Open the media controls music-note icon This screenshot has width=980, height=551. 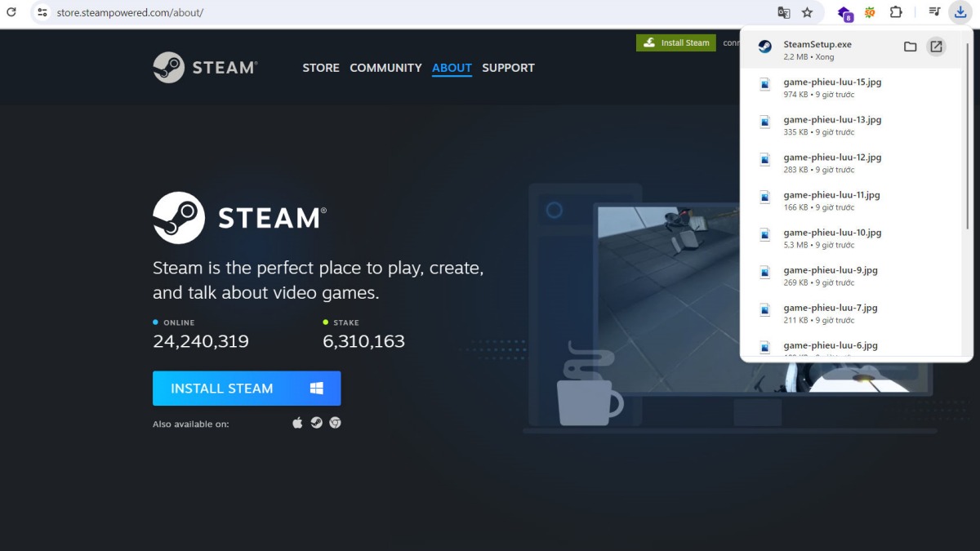934,12
